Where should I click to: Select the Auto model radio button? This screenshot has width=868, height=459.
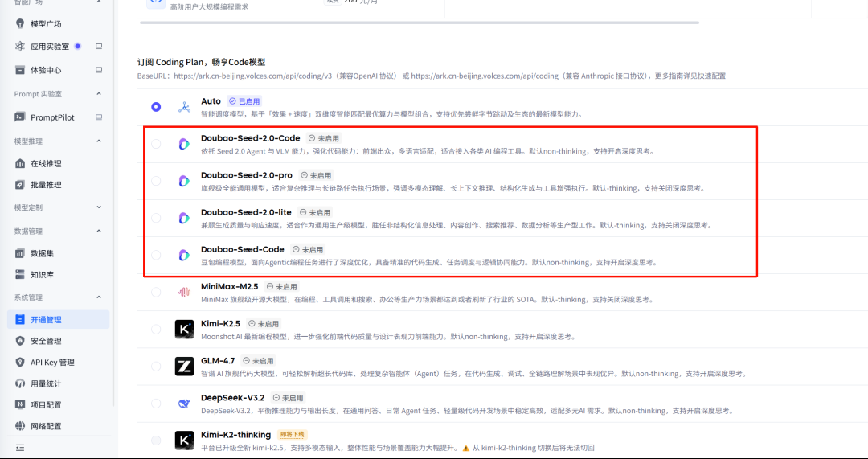pyautogui.click(x=156, y=107)
